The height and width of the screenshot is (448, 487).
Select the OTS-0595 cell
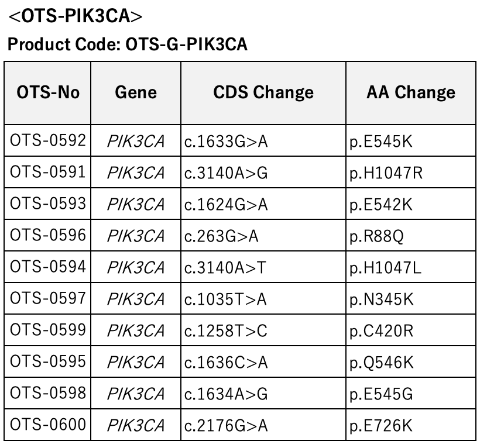click(x=47, y=362)
